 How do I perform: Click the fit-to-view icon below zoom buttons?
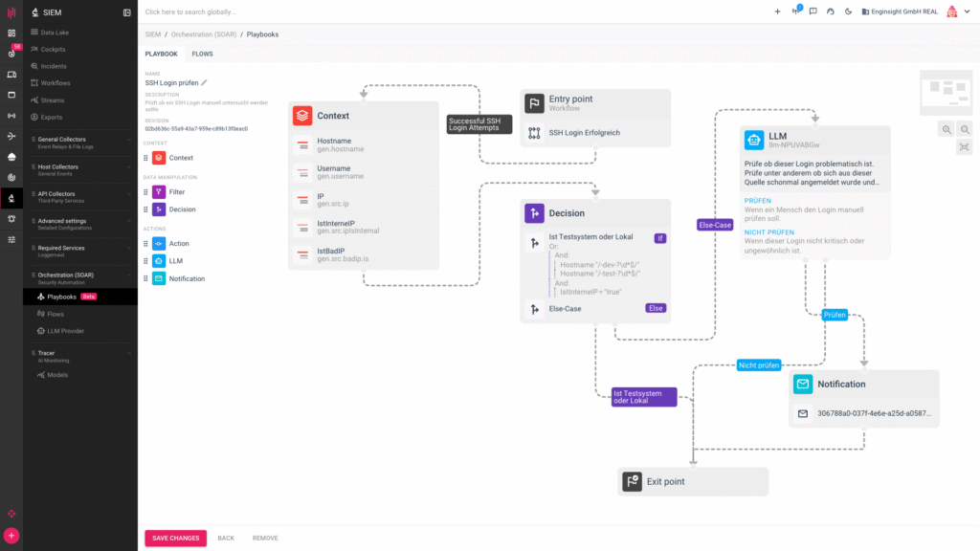[x=964, y=146]
